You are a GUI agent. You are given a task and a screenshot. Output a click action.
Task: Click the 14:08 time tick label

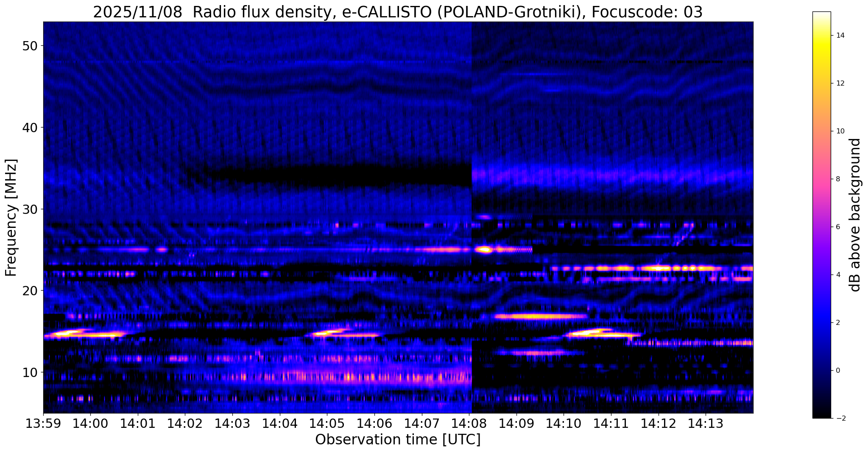tap(469, 424)
